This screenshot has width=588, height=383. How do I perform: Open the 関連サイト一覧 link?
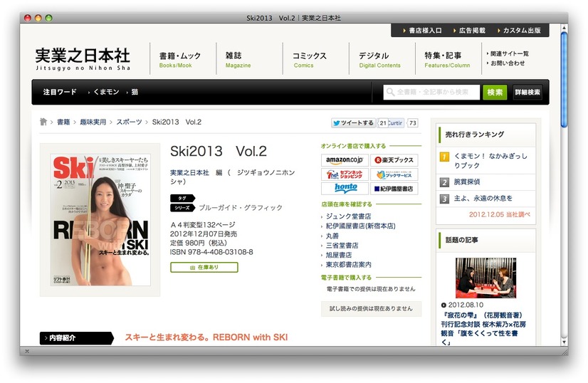pos(509,53)
